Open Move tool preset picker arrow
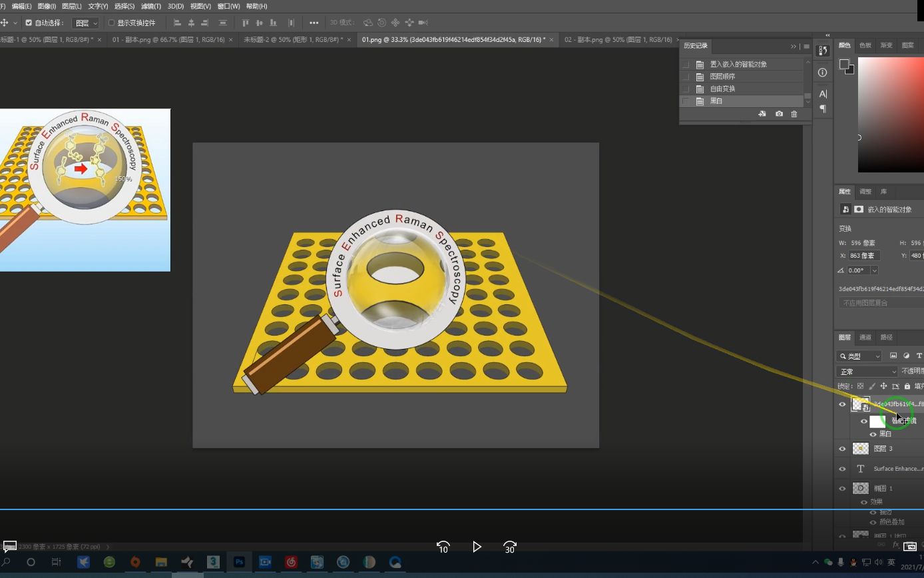 [15, 23]
